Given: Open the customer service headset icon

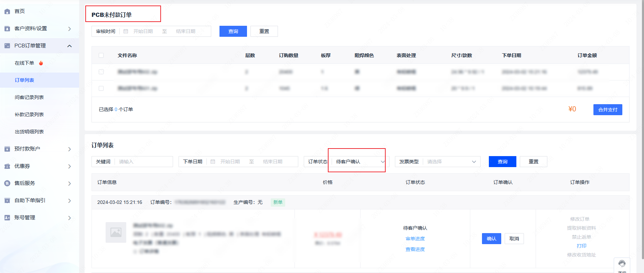Looking at the screenshot, I should point(622,264).
